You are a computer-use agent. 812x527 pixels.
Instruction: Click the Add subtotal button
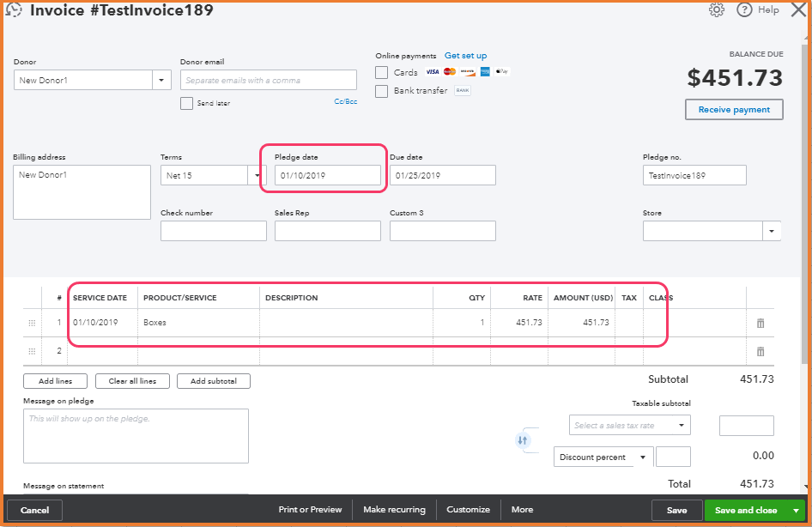[214, 381]
